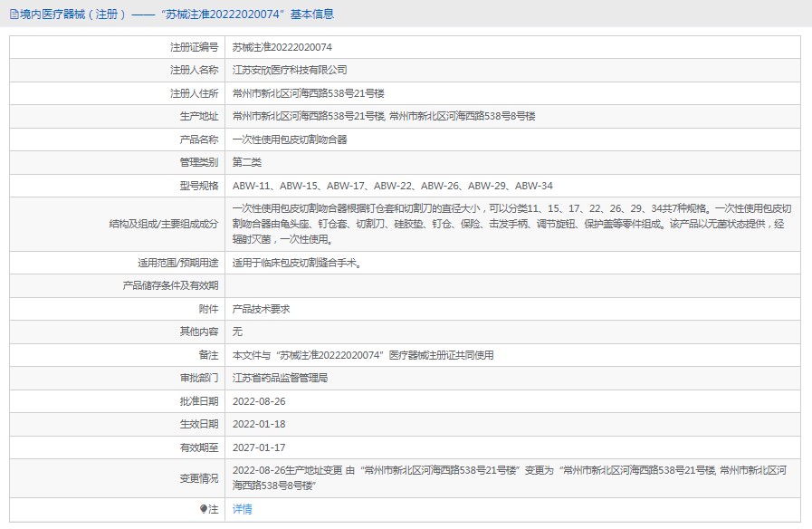Select registrant name 江苏安欣医疗科技有限公司
The image size is (812, 529).
point(290,70)
